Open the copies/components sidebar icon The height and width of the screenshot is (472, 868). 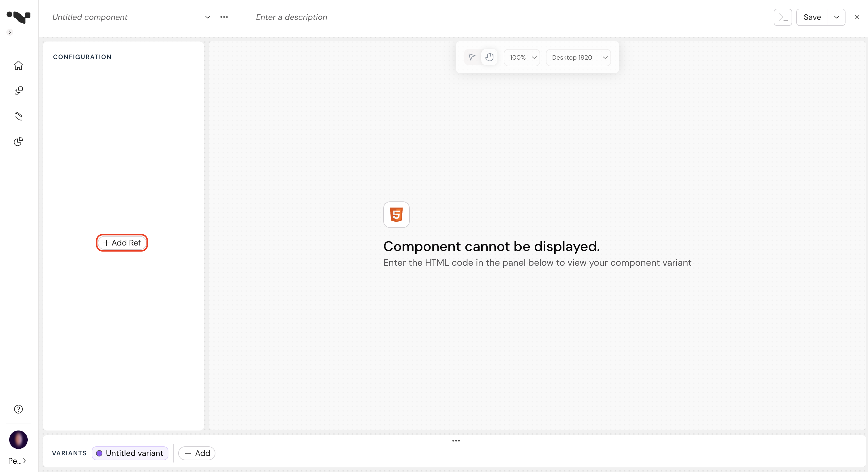tap(18, 90)
